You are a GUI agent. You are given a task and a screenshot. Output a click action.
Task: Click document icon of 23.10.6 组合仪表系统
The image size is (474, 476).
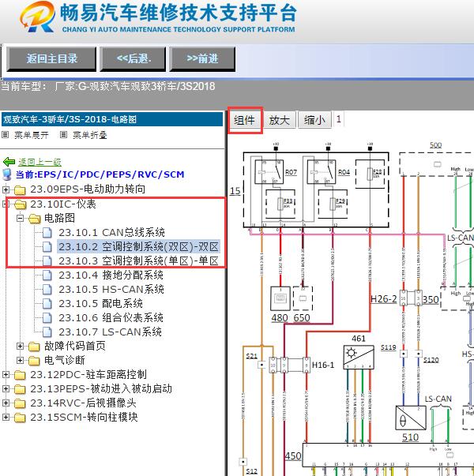(x=47, y=318)
